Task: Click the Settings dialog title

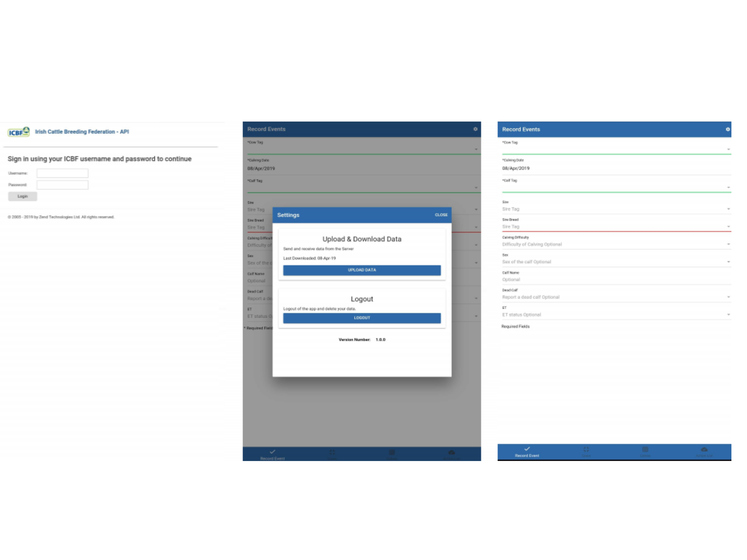Action: pyautogui.click(x=288, y=215)
